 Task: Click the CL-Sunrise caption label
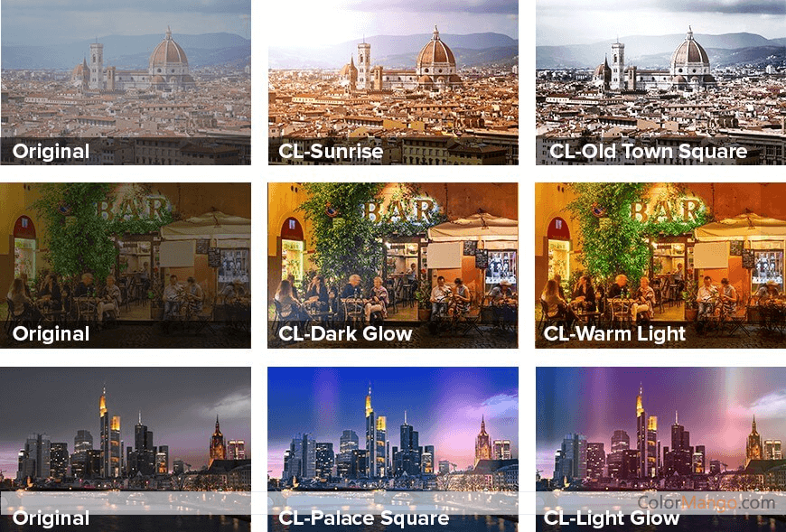(331, 151)
